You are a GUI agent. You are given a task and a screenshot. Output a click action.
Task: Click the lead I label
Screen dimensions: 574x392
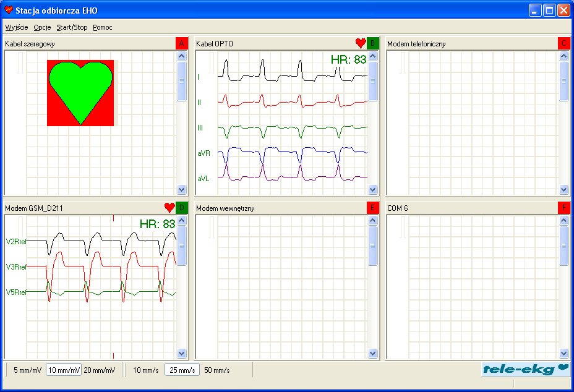[x=199, y=77]
